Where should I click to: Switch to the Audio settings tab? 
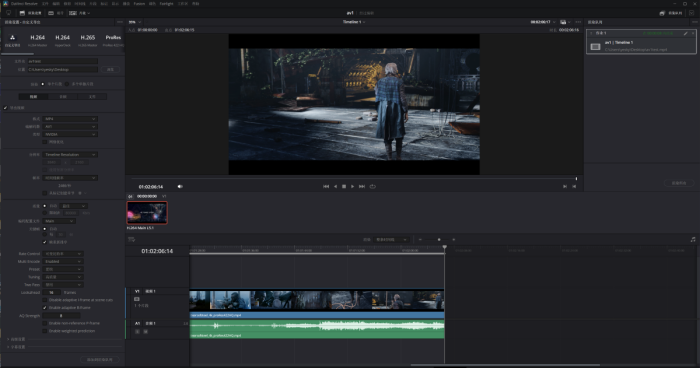[62, 96]
